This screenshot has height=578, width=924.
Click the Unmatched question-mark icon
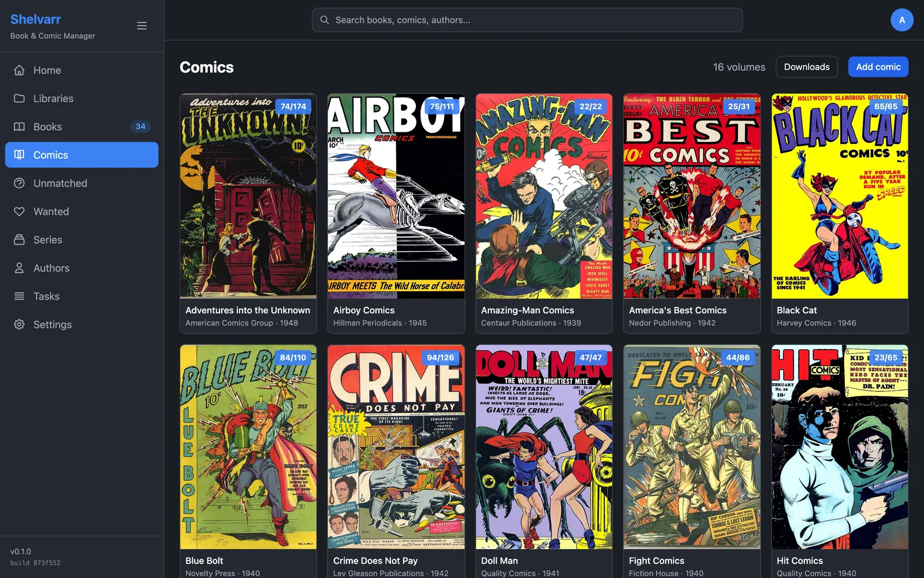tap(19, 183)
